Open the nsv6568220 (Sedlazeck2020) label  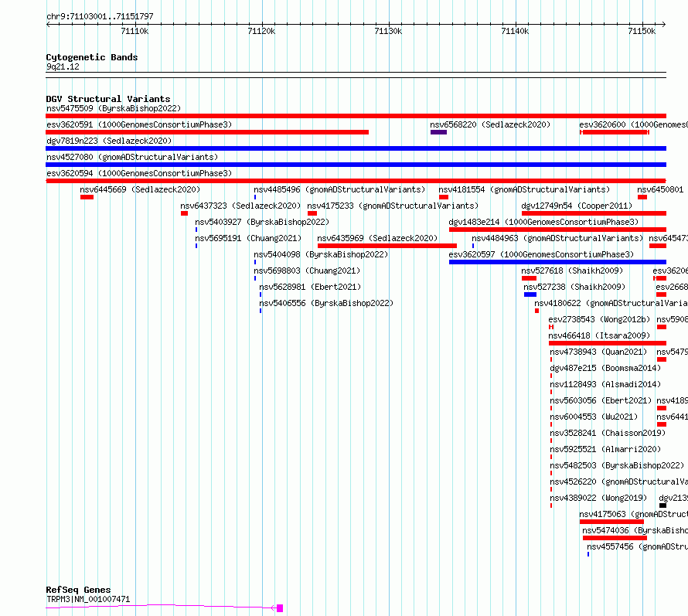(490, 124)
